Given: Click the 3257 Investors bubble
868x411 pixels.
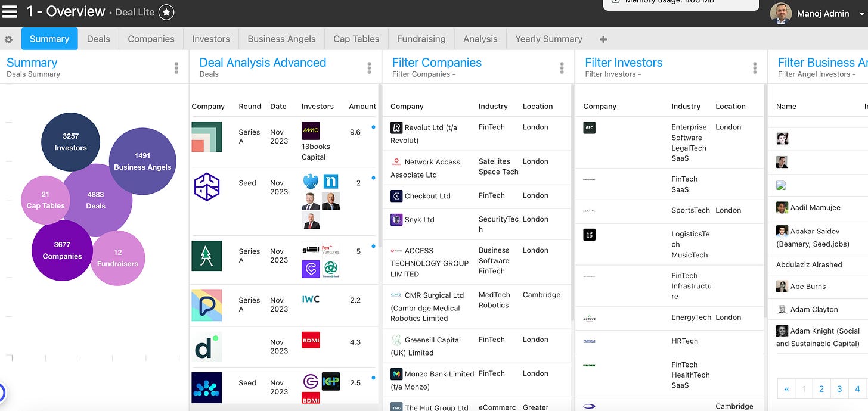Looking at the screenshot, I should [x=71, y=142].
